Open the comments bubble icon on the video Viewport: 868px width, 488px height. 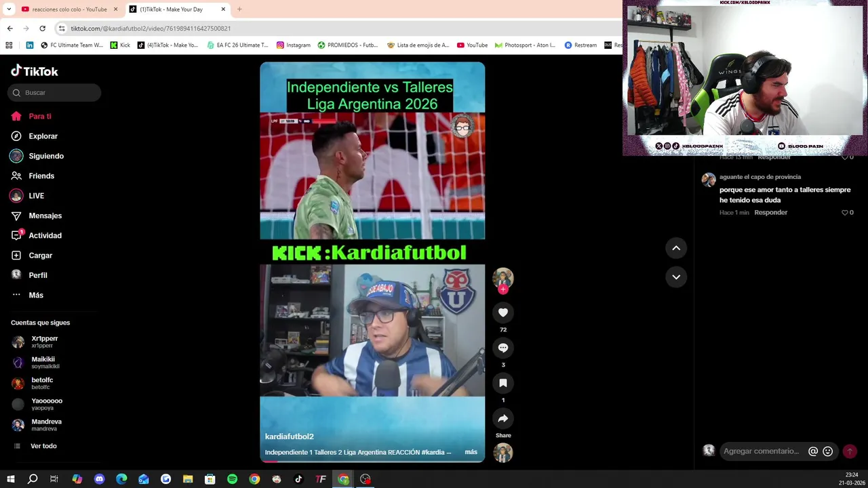click(503, 348)
